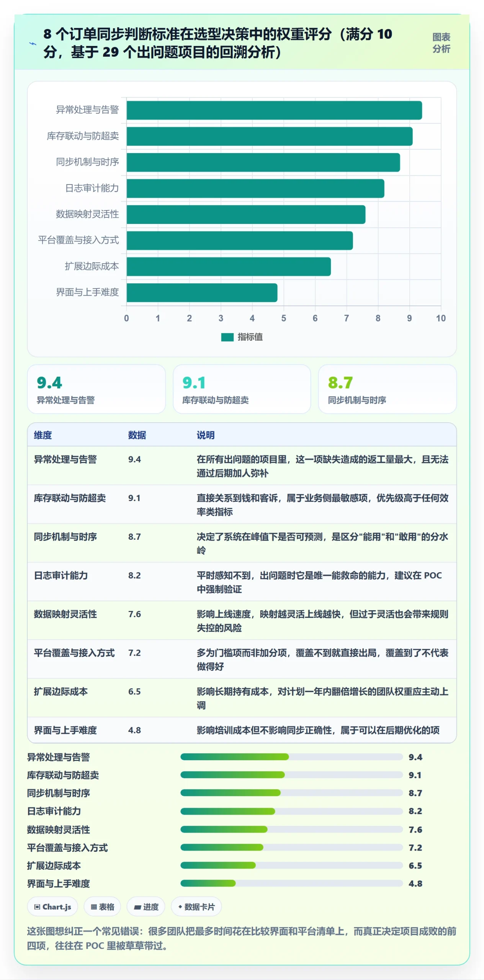The height and width of the screenshot is (980, 484).
Task: Click the x-axis tick label 10
Action: 441,318
